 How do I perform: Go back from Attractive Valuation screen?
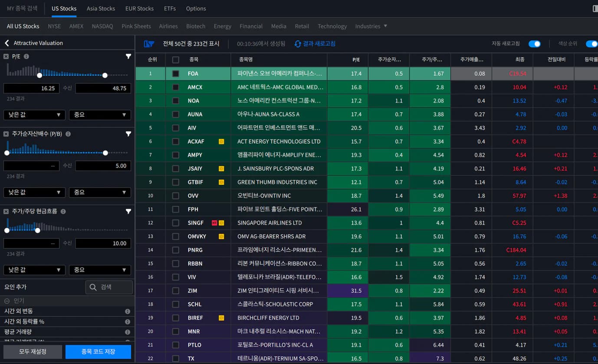[x=7, y=43]
